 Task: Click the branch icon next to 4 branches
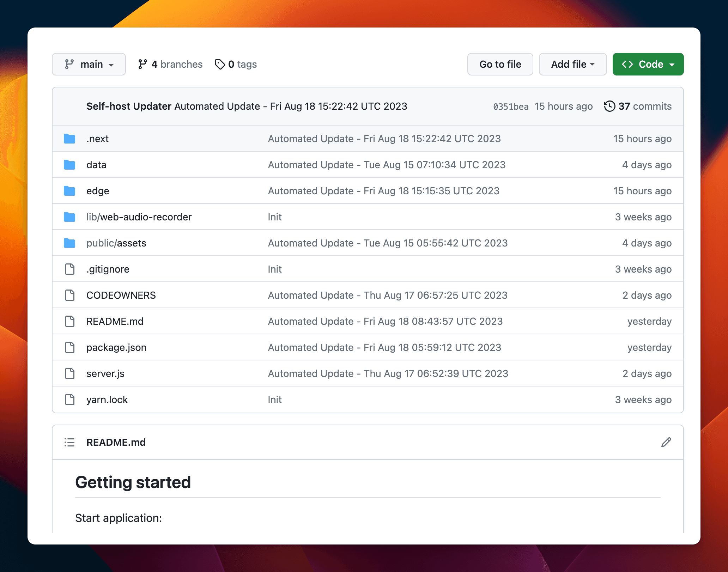coord(142,64)
